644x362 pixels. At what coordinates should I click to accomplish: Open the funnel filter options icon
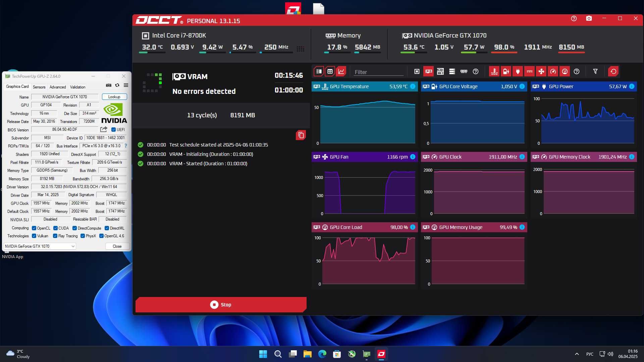pyautogui.click(x=595, y=71)
